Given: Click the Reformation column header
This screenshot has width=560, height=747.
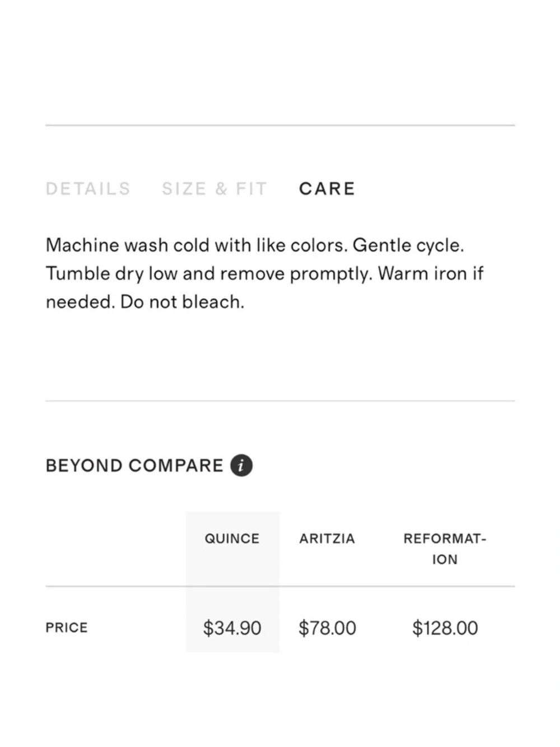Looking at the screenshot, I should tap(445, 549).
